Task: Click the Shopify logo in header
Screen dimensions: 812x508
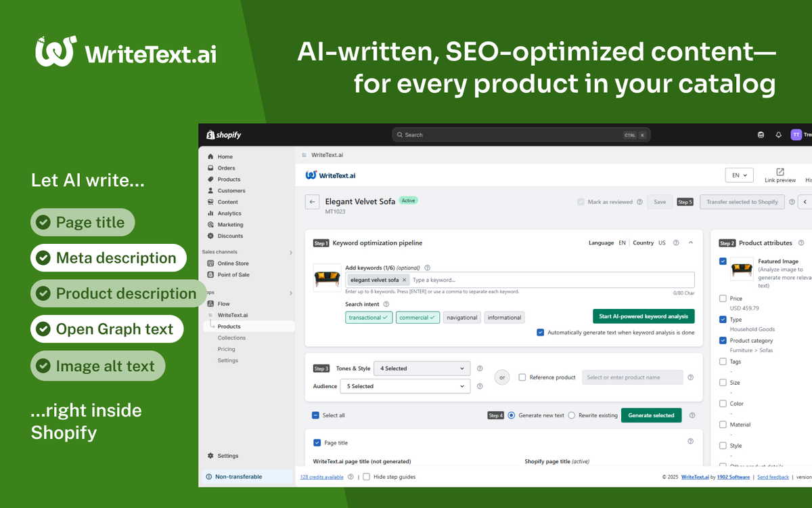Action: pos(224,135)
